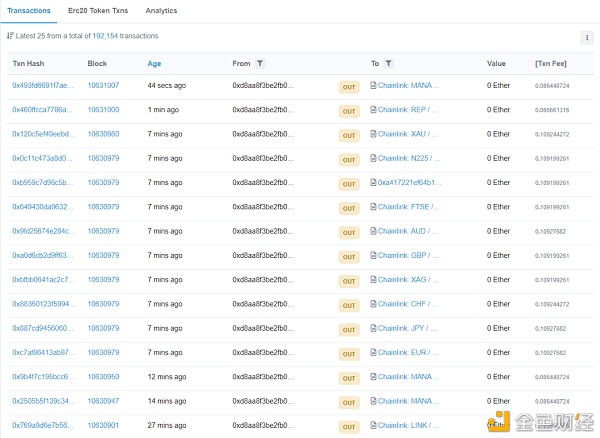The height and width of the screenshot is (438, 600).
Task: Open the To column filter icon
Action: pos(388,64)
